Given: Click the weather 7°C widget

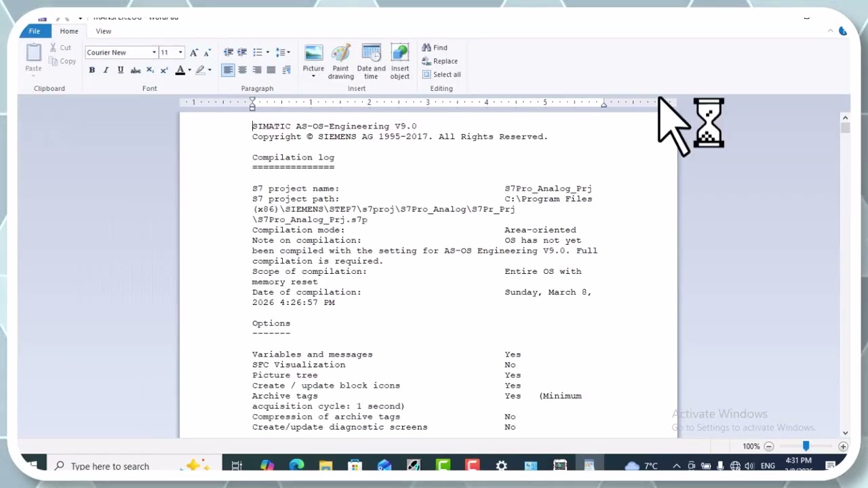Looking at the screenshot, I should (642, 466).
